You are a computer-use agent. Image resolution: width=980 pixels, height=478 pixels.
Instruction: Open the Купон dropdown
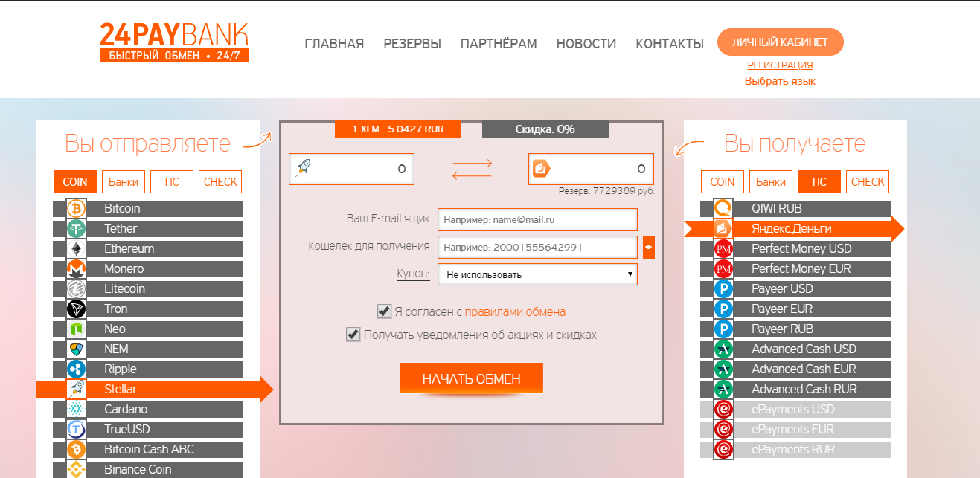point(537,274)
